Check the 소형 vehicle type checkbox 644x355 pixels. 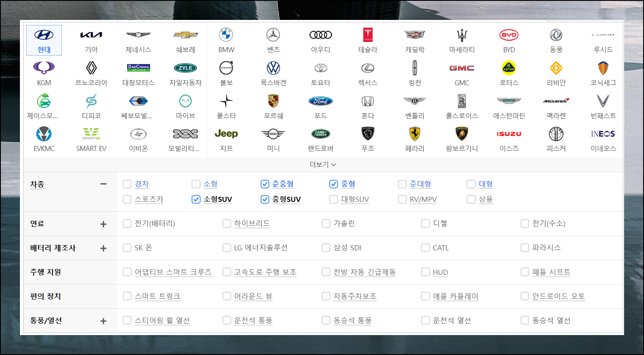click(x=196, y=184)
